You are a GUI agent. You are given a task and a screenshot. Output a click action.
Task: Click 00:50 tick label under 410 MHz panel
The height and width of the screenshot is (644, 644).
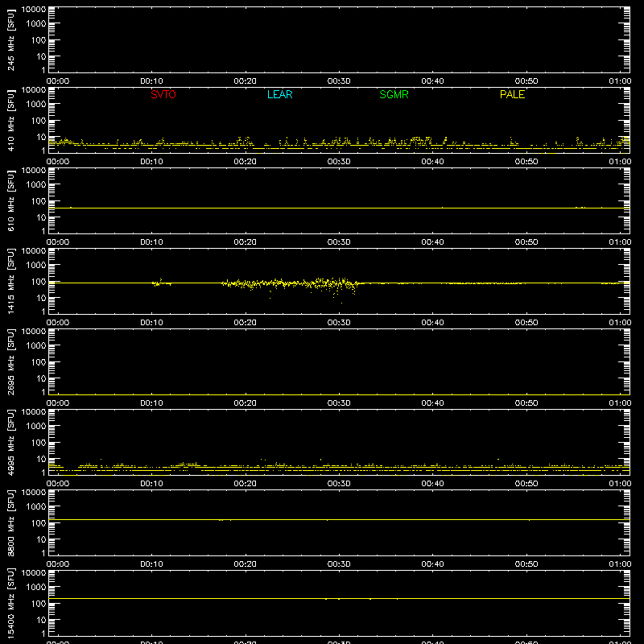click(526, 162)
